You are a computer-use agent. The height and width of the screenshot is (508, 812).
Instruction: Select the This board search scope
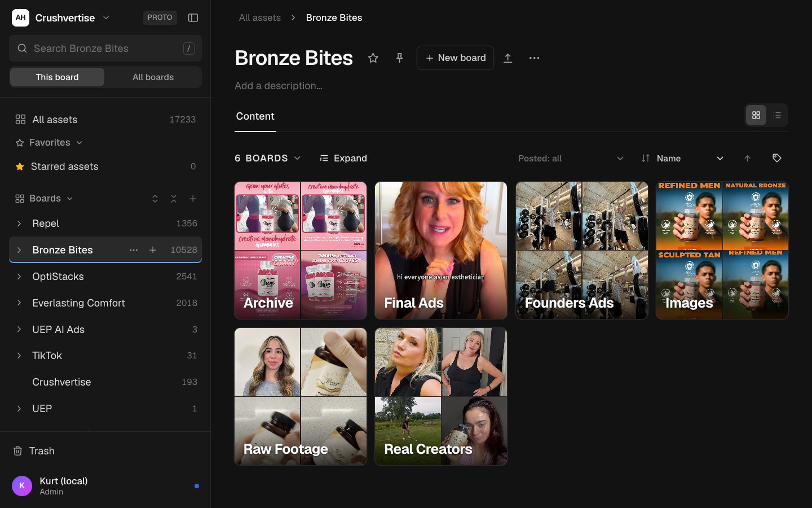click(x=57, y=77)
